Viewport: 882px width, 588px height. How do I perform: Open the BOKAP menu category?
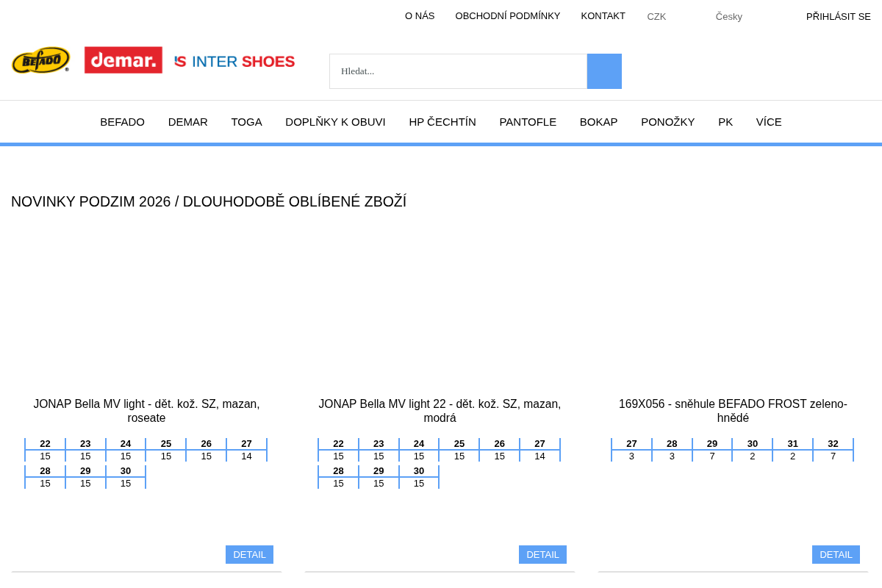(x=599, y=122)
